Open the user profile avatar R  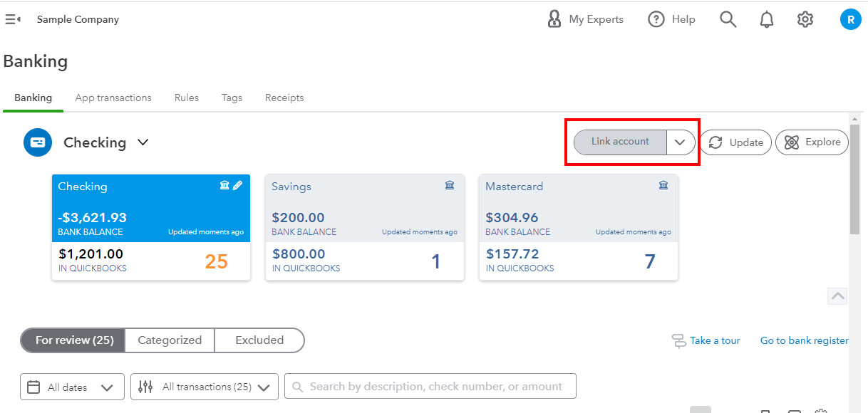click(850, 19)
